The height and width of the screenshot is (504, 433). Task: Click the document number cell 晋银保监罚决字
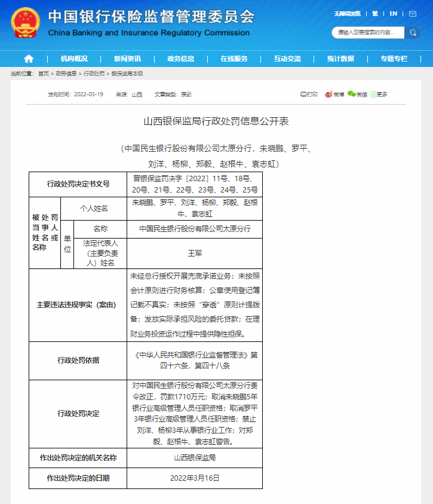pyautogui.click(x=195, y=184)
